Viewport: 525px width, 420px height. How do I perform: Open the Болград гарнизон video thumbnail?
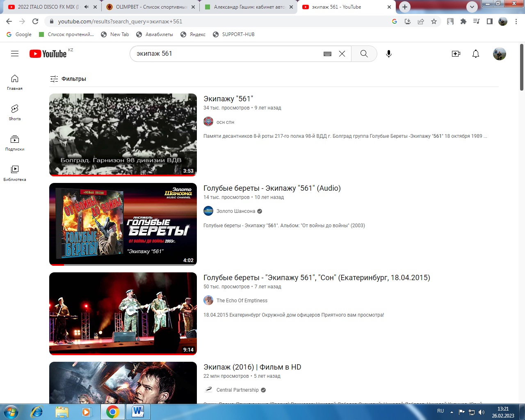click(x=123, y=135)
